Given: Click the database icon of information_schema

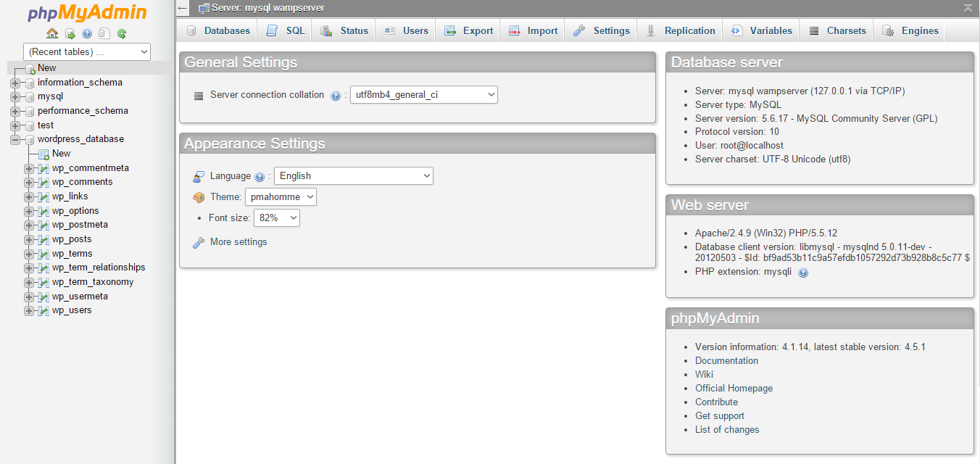Looking at the screenshot, I should 30,83.
